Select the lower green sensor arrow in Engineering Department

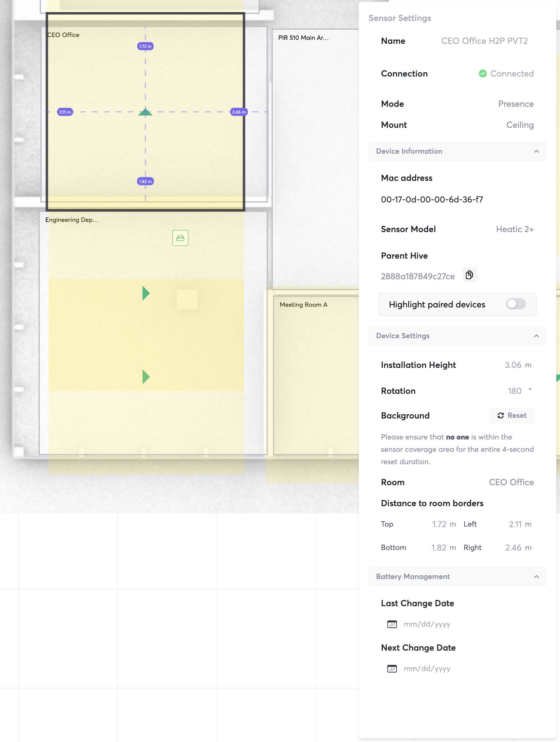coord(146,377)
